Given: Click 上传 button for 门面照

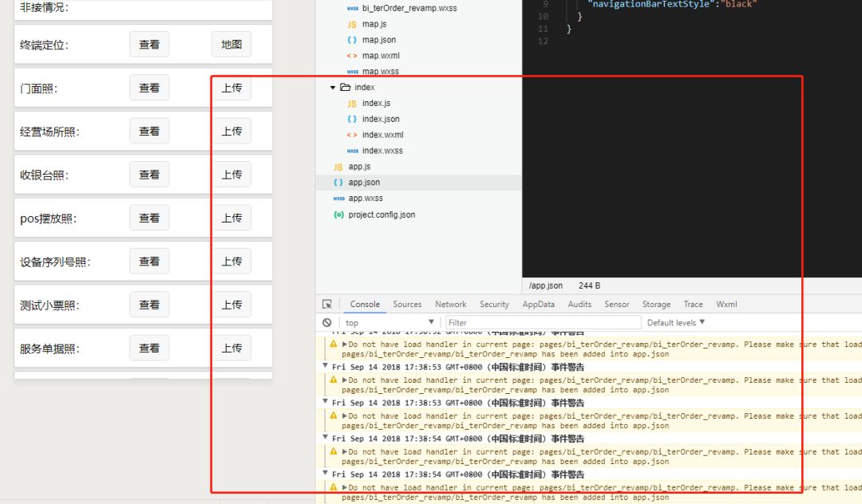Looking at the screenshot, I should tap(231, 88).
